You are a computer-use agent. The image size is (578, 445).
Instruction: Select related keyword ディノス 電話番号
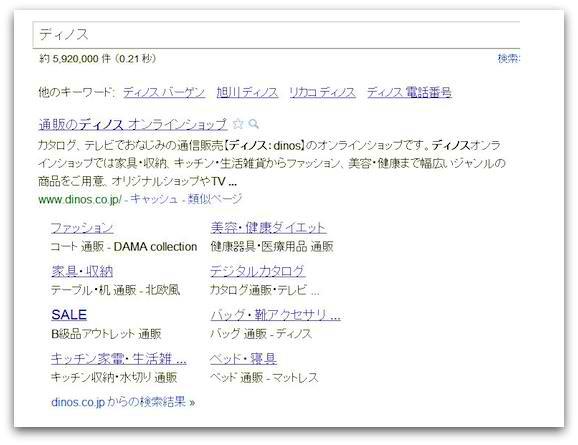point(409,92)
